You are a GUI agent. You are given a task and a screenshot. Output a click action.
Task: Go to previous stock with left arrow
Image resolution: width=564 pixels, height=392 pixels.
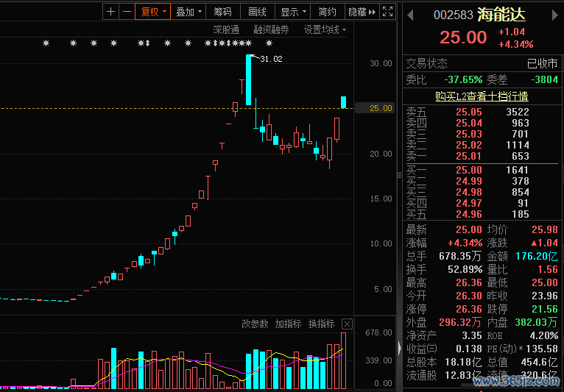click(x=410, y=15)
